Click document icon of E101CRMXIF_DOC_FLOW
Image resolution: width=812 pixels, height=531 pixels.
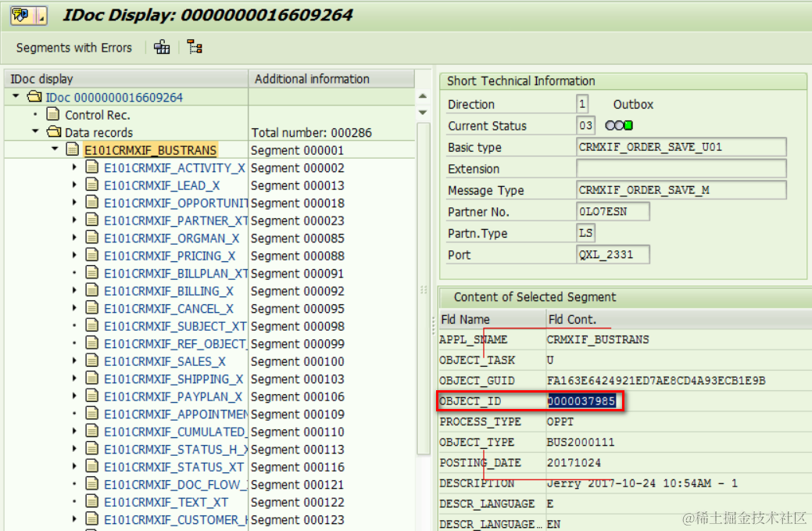point(92,484)
